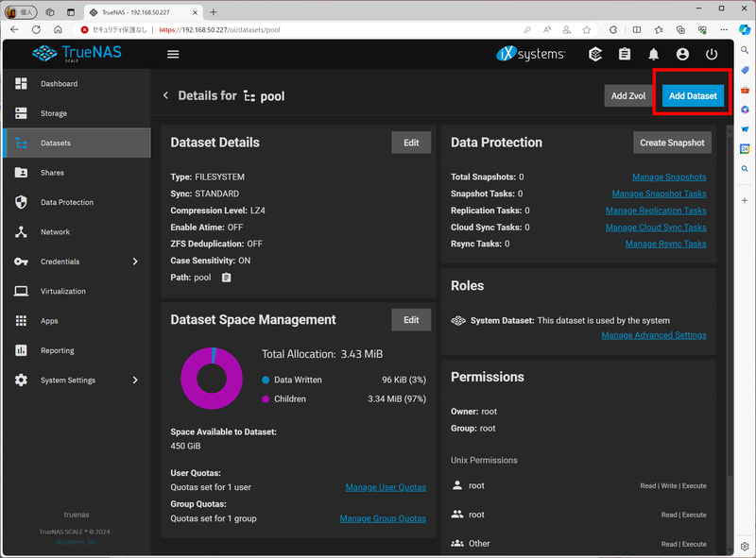The height and width of the screenshot is (558, 756).
Task: Click the System Settings gear icon
Action: pyautogui.click(x=21, y=380)
